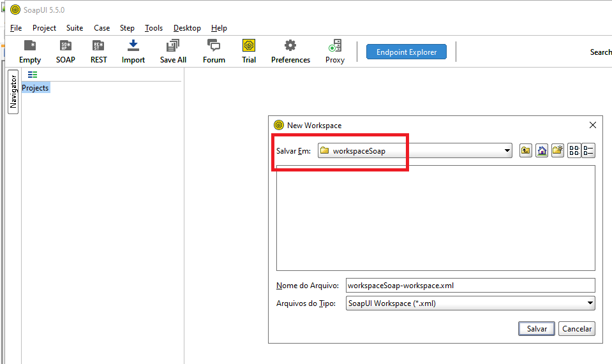Image resolution: width=612 pixels, height=364 pixels.
Task: Click the Endpoint Explorer button
Action: [407, 52]
